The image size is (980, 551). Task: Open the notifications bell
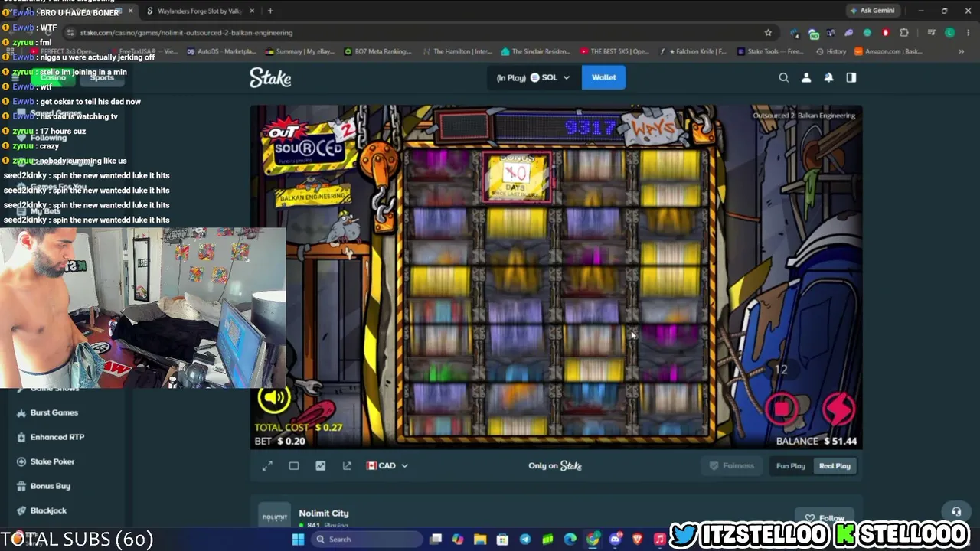pyautogui.click(x=828, y=77)
